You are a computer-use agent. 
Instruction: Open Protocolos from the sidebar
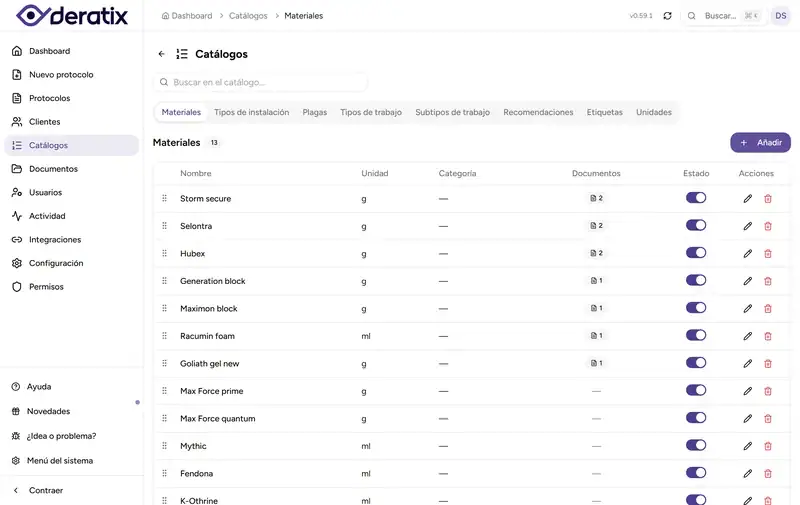click(71, 98)
